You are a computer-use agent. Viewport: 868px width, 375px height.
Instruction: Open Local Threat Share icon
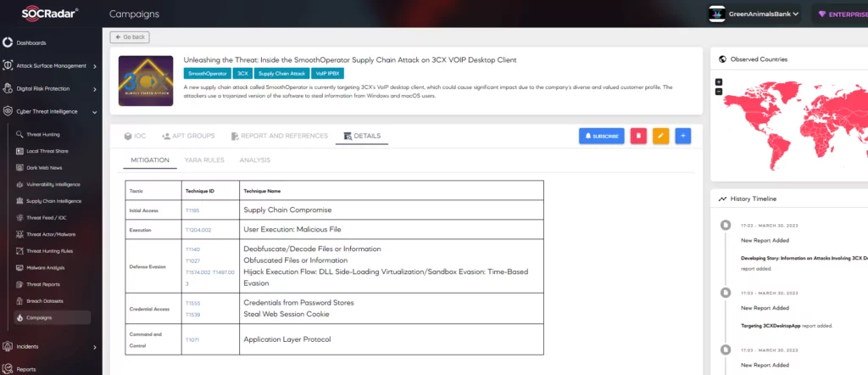(x=20, y=151)
